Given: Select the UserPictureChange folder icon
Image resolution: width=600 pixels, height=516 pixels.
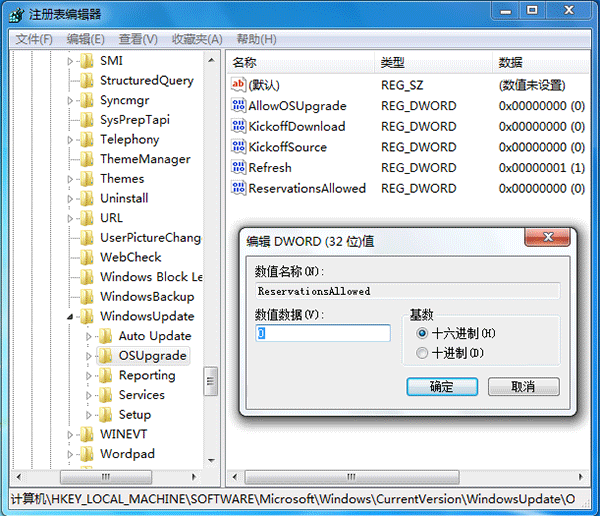Looking at the screenshot, I should pyautogui.click(x=87, y=238).
